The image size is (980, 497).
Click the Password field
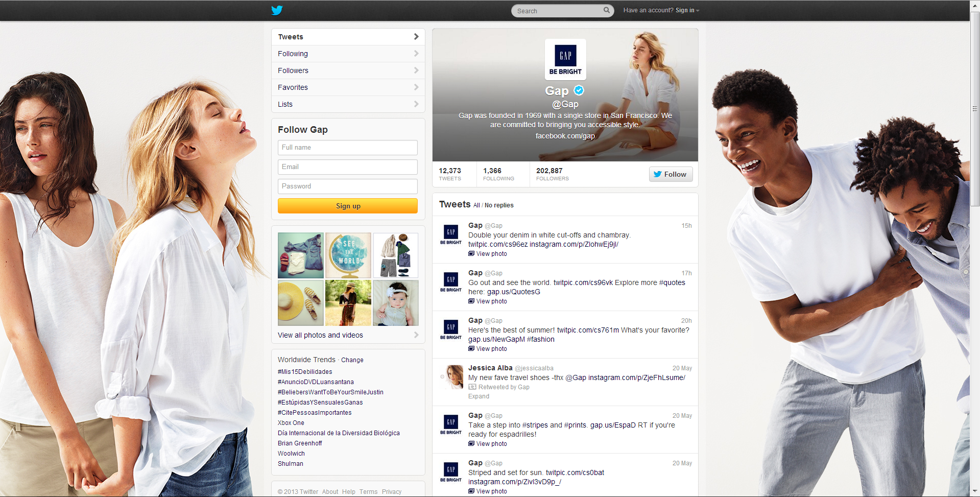tap(348, 186)
